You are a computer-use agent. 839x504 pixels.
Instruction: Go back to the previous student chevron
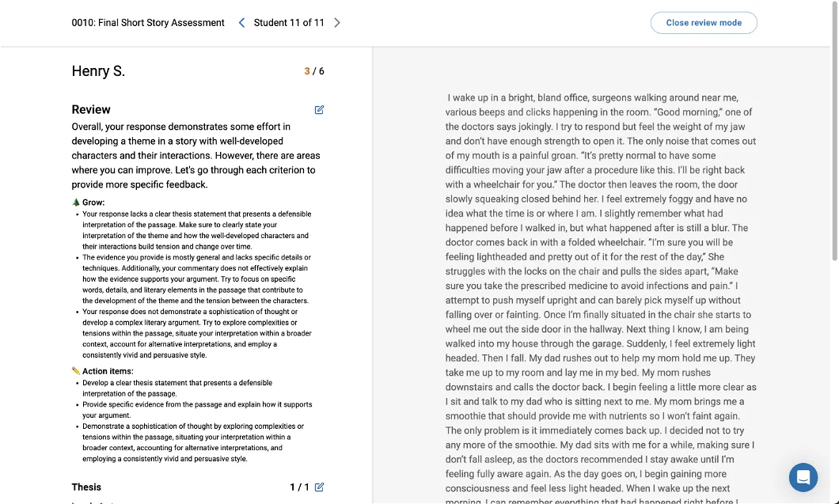pos(241,22)
